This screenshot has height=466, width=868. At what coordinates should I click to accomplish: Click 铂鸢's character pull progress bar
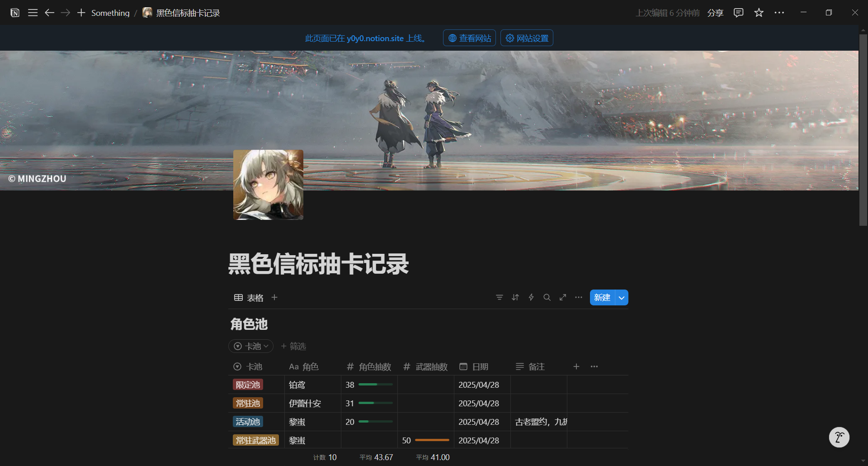coord(374,385)
